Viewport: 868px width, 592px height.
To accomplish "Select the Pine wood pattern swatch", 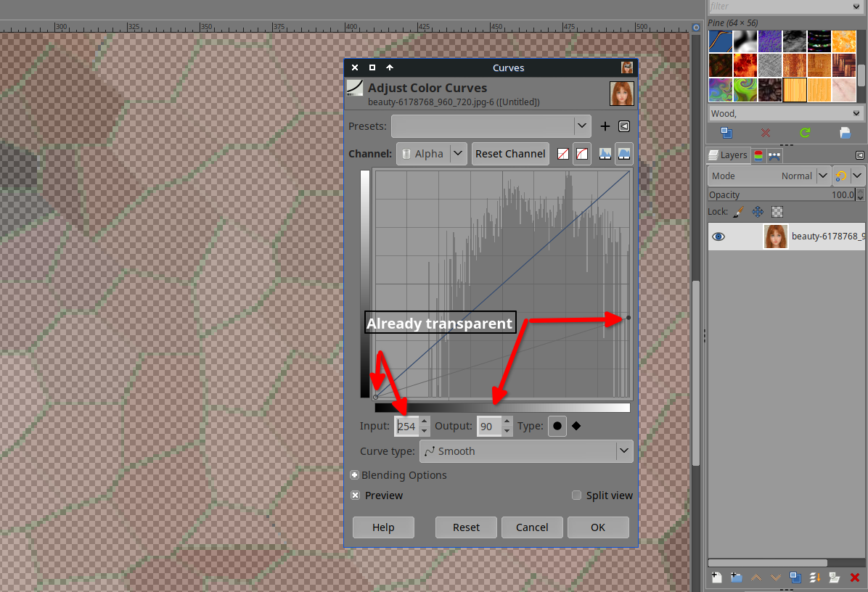I will tap(795, 90).
